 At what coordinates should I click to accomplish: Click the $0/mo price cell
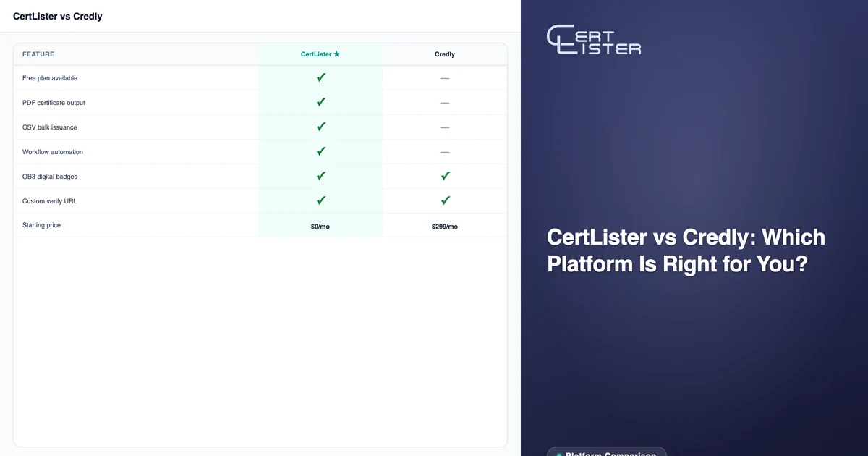320,227
